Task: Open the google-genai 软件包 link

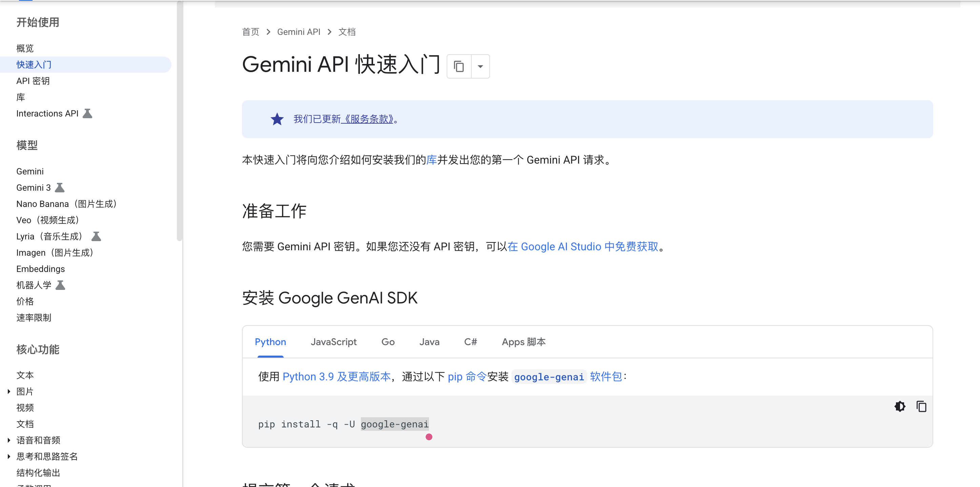Action: pyautogui.click(x=567, y=376)
